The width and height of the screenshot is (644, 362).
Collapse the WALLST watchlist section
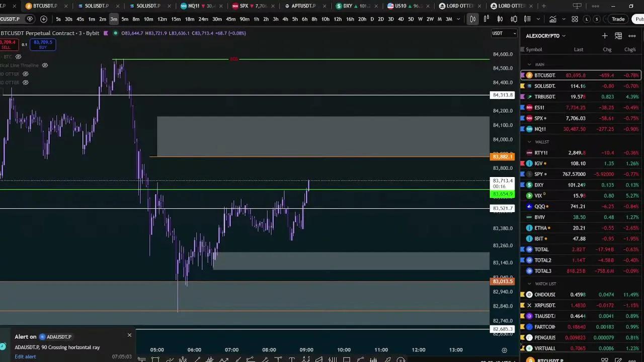tap(529, 142)
